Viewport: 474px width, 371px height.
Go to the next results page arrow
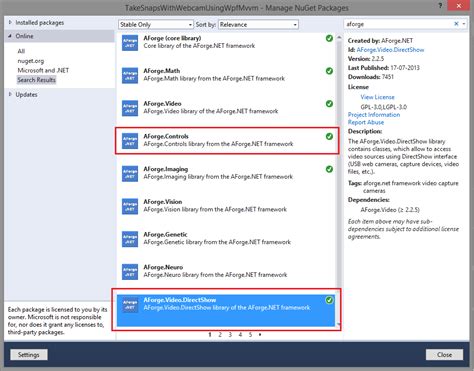click(260, 335)
